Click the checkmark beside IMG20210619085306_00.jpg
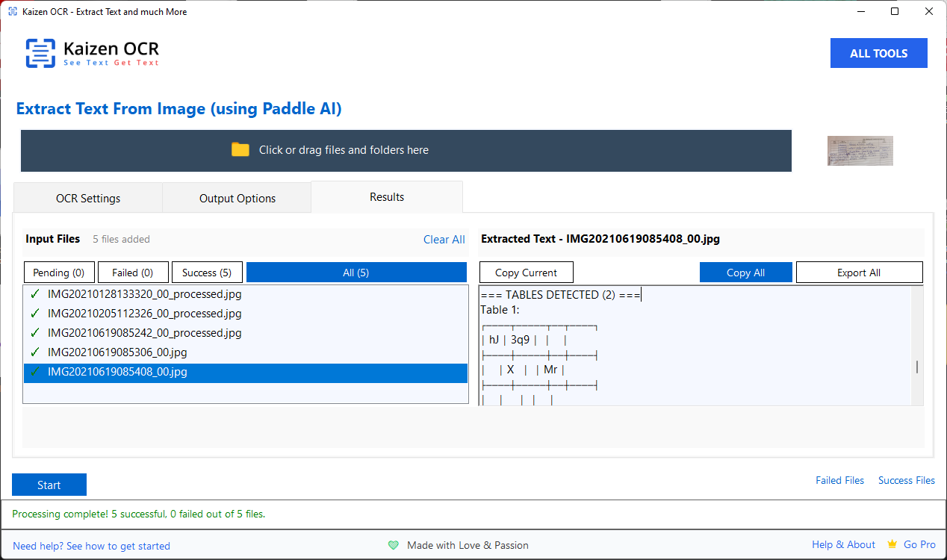The image size is (947, 560). [x=34, y=352]
